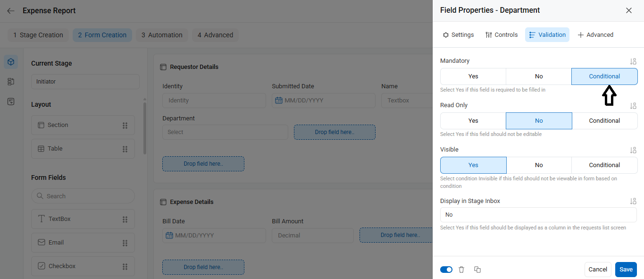Click the sort icon beside Read Only
Screen dimensions: 644x279
pos(633,106)
